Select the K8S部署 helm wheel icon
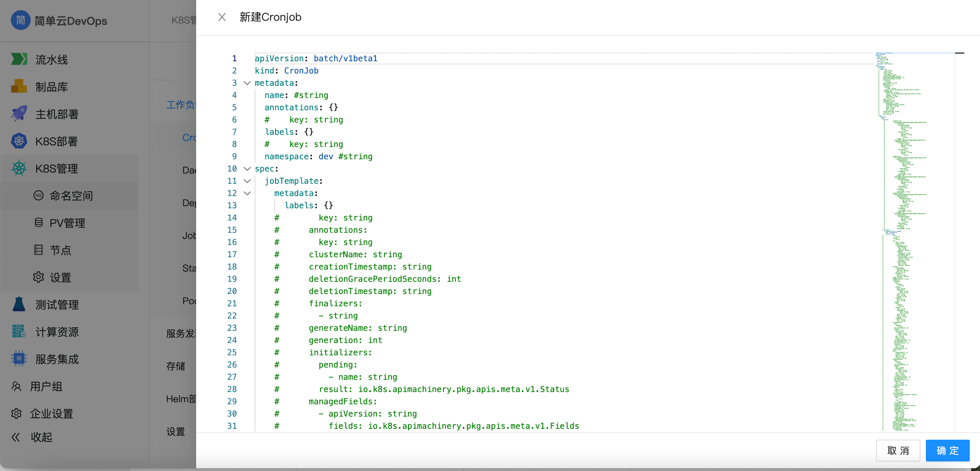Image resolution: width=980 pixels, height=471 pixels. pos(19,141)
